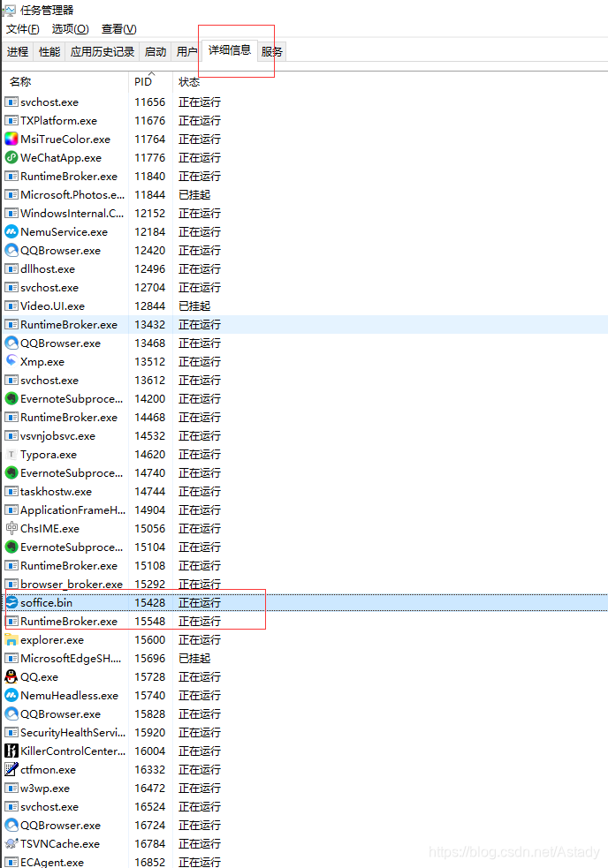Select the 详细信息 tab
The image size is (608, 868).
[230, 50]
